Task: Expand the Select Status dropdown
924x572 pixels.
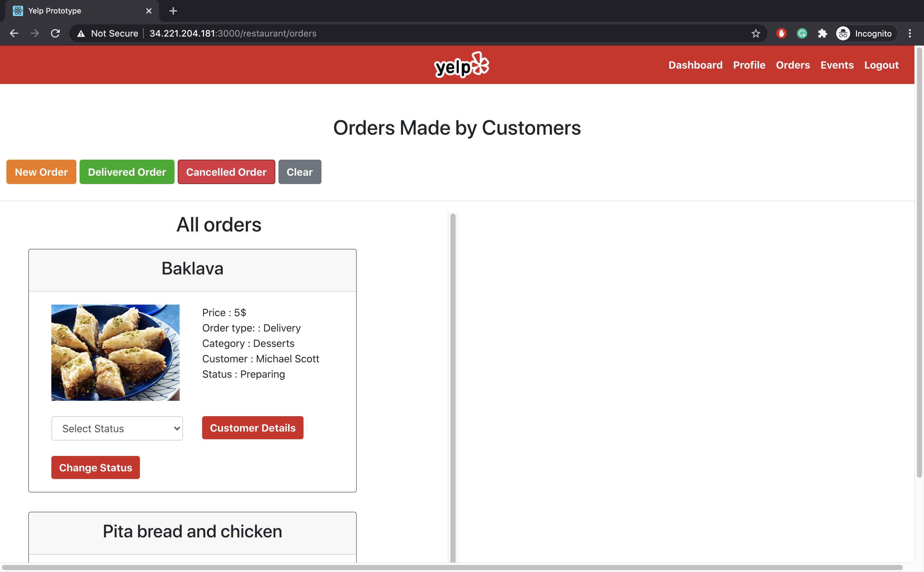Action: (x=117, y=428)
